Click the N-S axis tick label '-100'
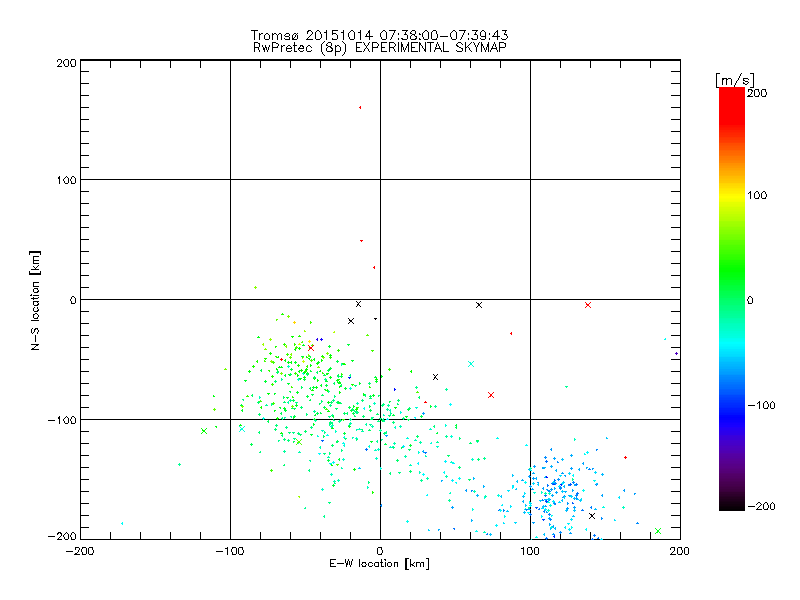 tap(62, 420)
